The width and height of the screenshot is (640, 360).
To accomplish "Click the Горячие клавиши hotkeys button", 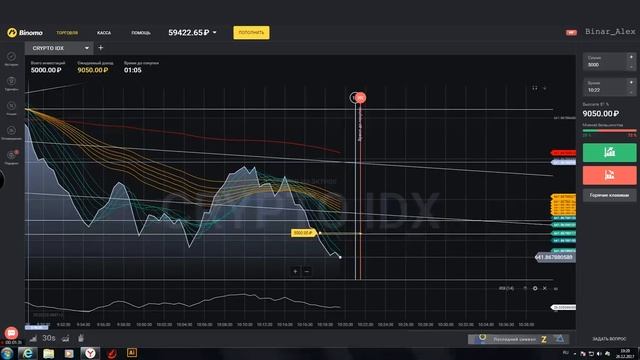I will point(609,196).
